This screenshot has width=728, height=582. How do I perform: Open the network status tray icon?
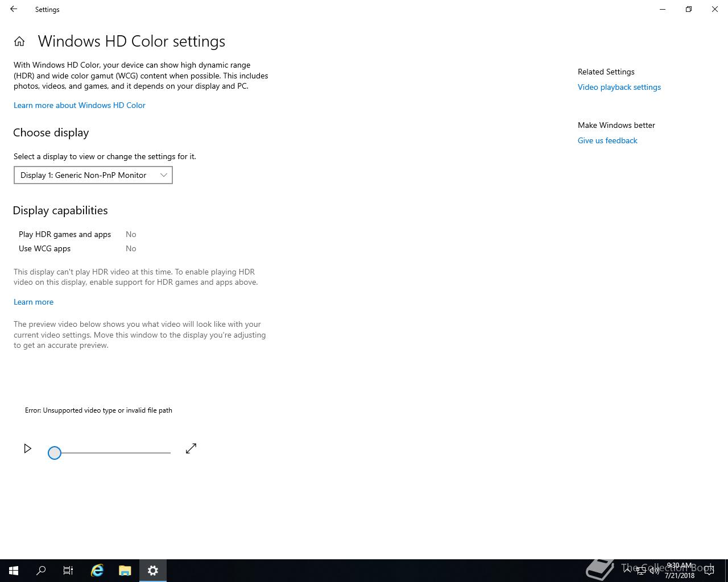click(x=641, y=571)
